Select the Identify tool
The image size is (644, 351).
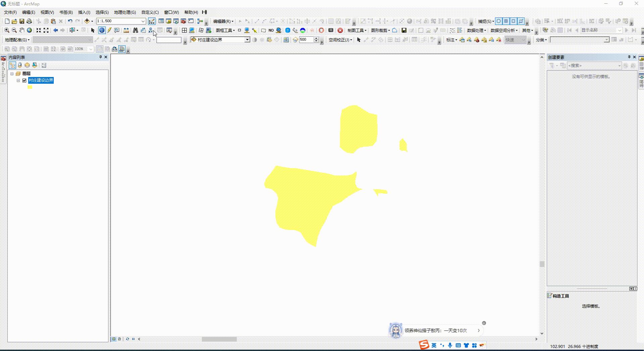102,30
